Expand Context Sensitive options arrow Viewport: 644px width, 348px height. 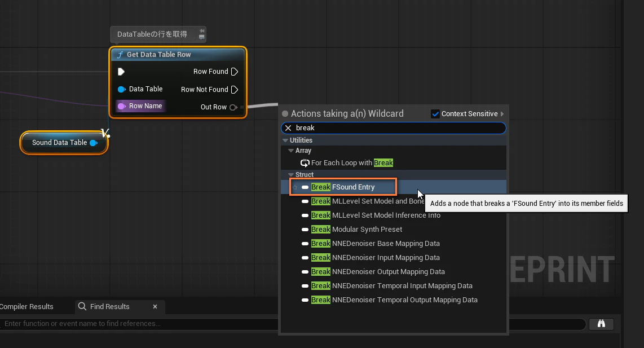click(x=502, y=114)
